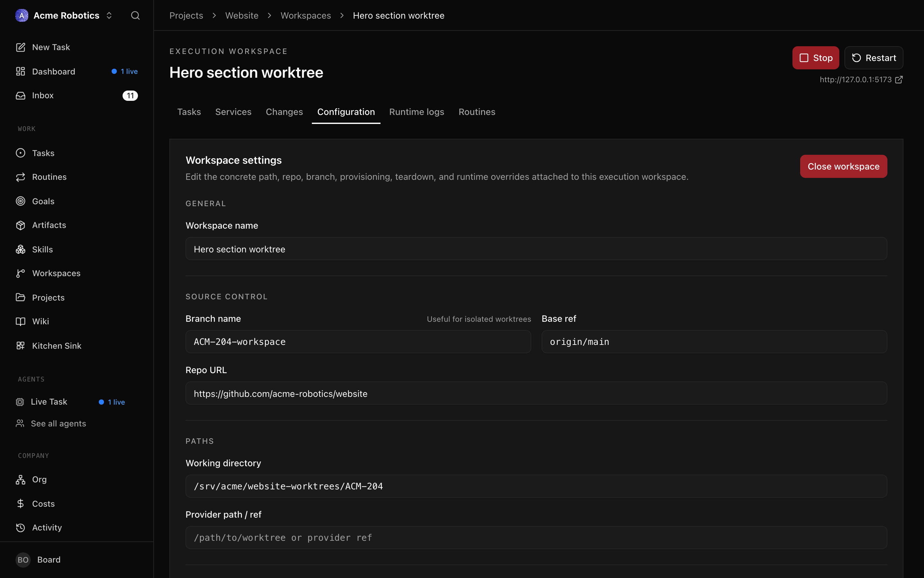The height and width of the screenshot is (578, 924).
Task: Click Board user label at bottom
Action: [49, 560]
